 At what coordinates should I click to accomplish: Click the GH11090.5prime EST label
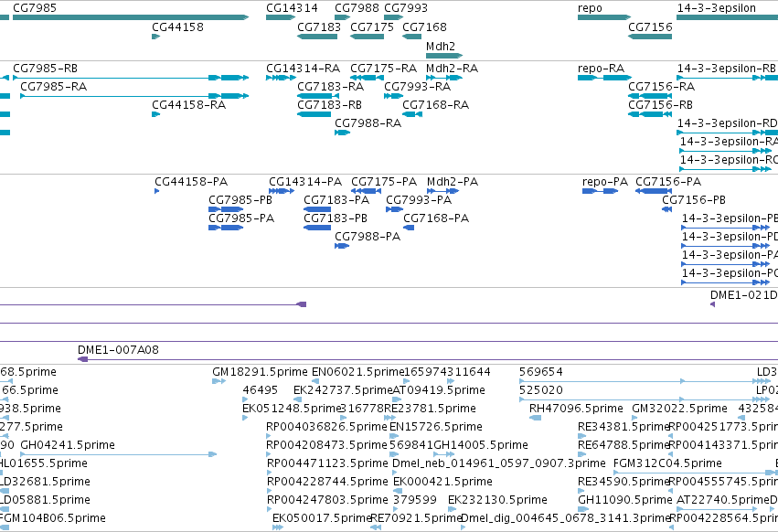pos(625,500)
